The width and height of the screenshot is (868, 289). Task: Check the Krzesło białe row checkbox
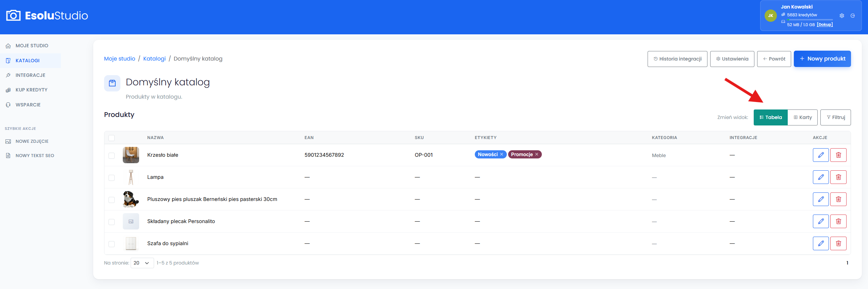pos(112,156)
